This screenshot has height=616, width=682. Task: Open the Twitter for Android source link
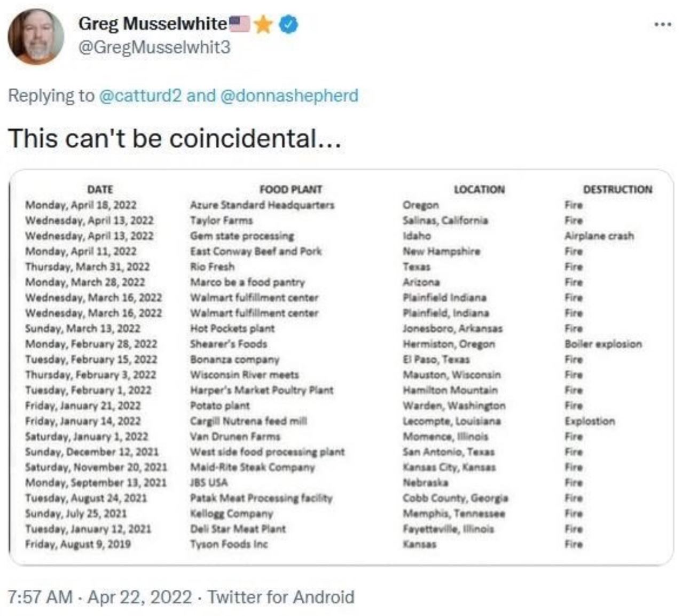281,597
